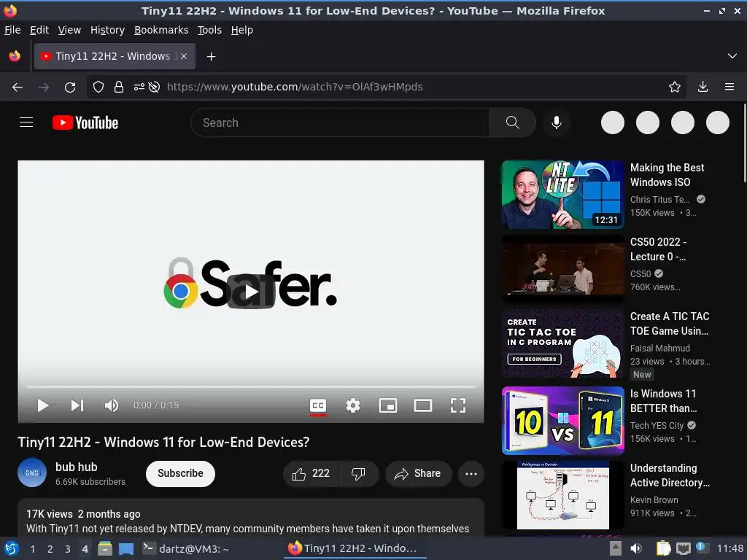Like the video with 222 likes
Image resolution: width=747 pixels, height=560 pixels.
click(311, 474)
